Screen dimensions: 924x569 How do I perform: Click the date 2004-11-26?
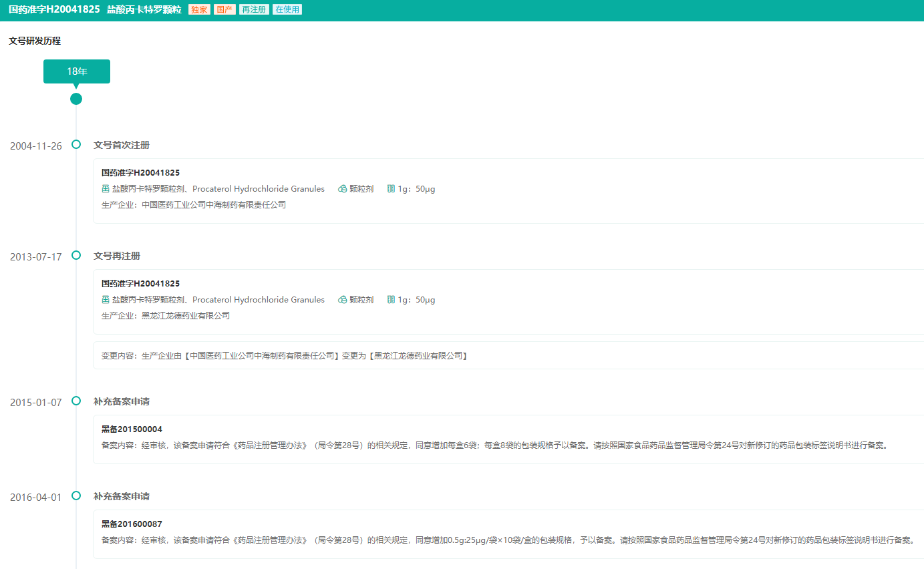(36, 146)
